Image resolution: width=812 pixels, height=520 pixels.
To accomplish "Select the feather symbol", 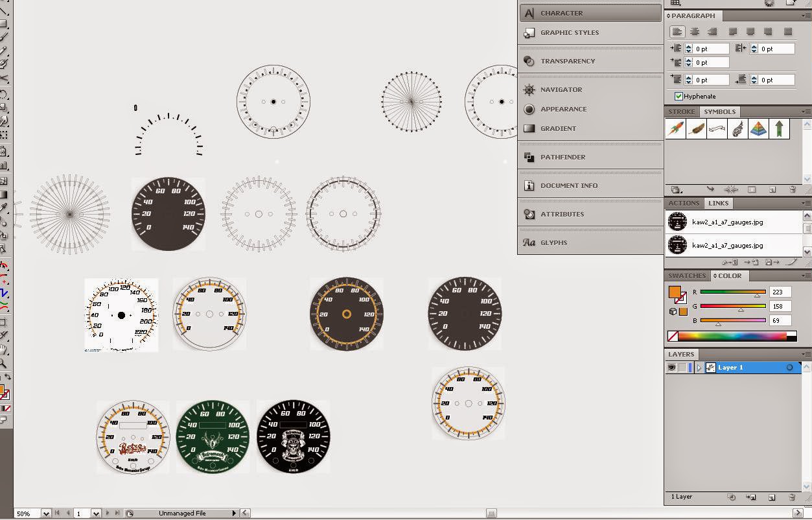I will click(x=697, y=128).
